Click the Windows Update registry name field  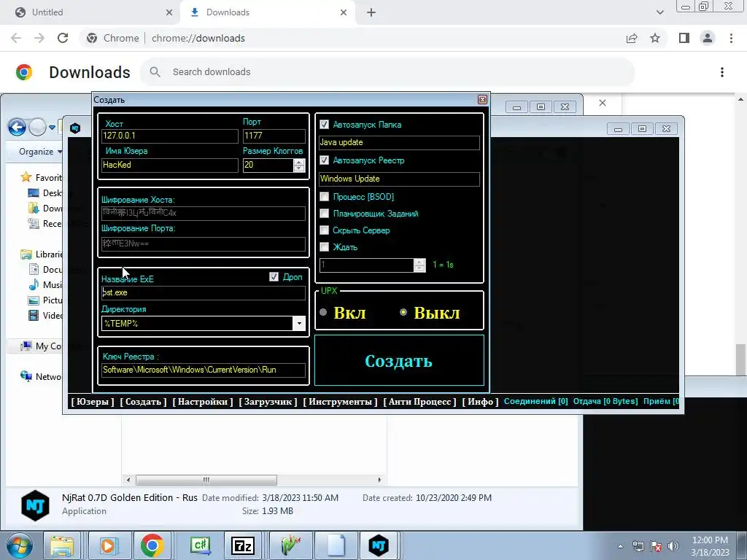click(x=399, y=179)
